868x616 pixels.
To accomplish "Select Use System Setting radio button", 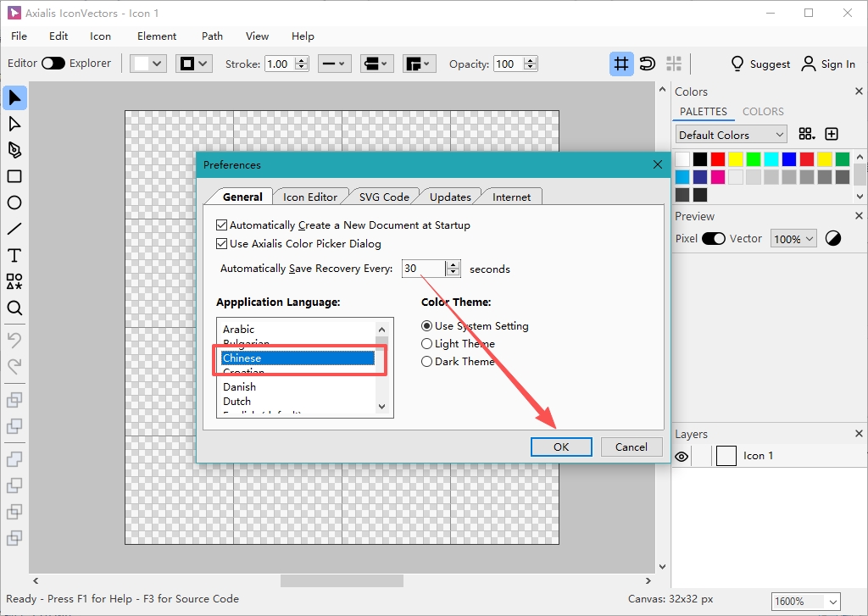I will point(426,326).
